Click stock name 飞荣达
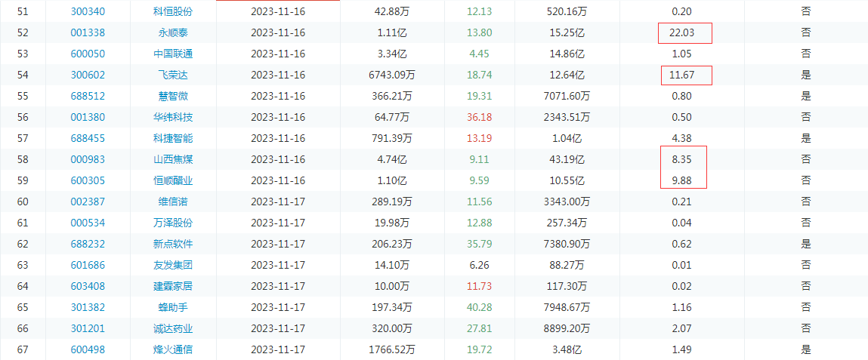Image resolution: width=868 pixels, height=360 pixels. click(173, 75)
